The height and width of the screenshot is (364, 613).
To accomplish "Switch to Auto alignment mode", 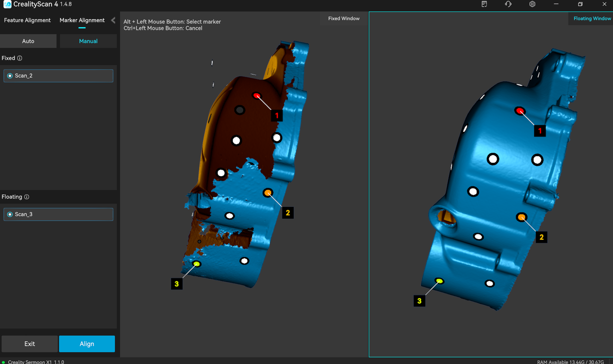I will pos(28,41).
